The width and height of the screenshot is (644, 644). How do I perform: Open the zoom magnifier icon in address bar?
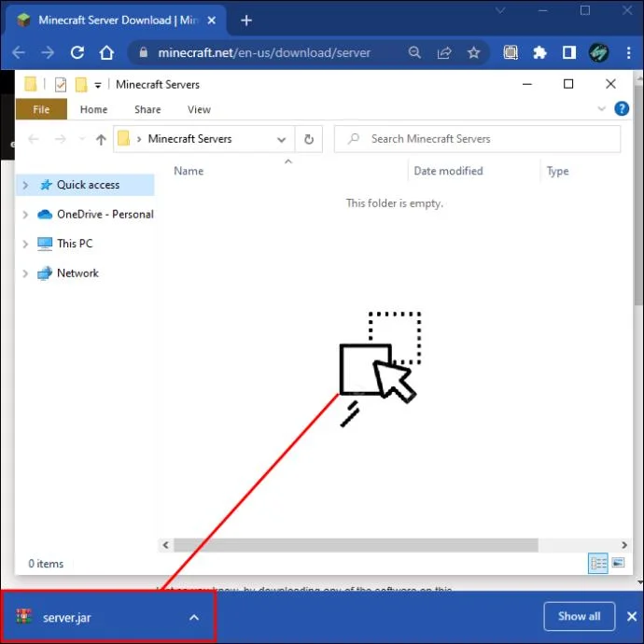(x=414, y=52)
